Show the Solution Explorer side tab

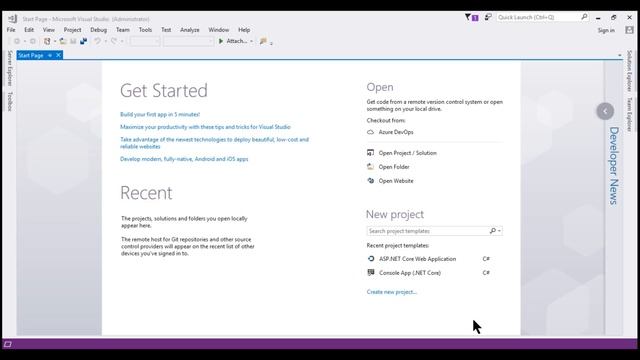tap(630, 71)
